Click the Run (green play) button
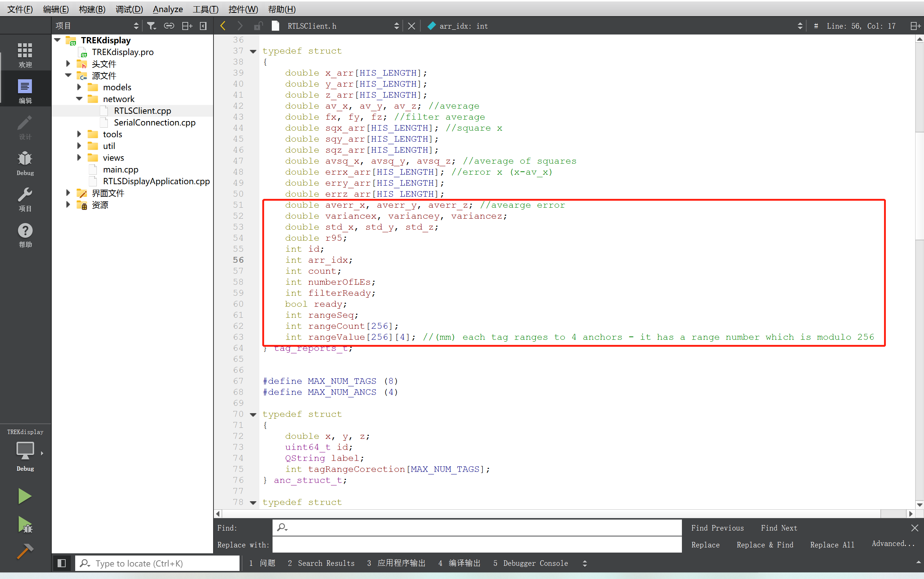 click(25, 496)
